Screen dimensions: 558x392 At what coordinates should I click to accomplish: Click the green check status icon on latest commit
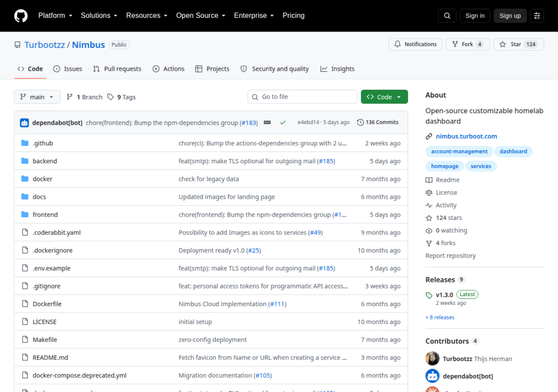[283, 122]
